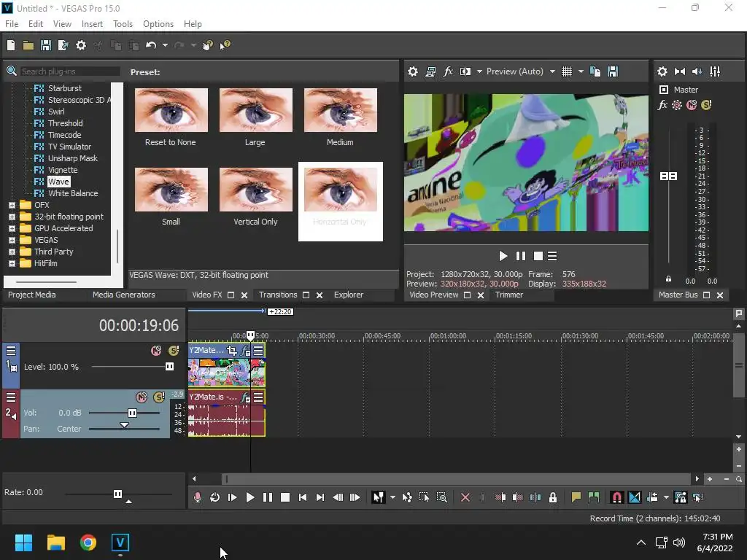
Task: Stop playback in transport bar
Action: tap(285, 497)
